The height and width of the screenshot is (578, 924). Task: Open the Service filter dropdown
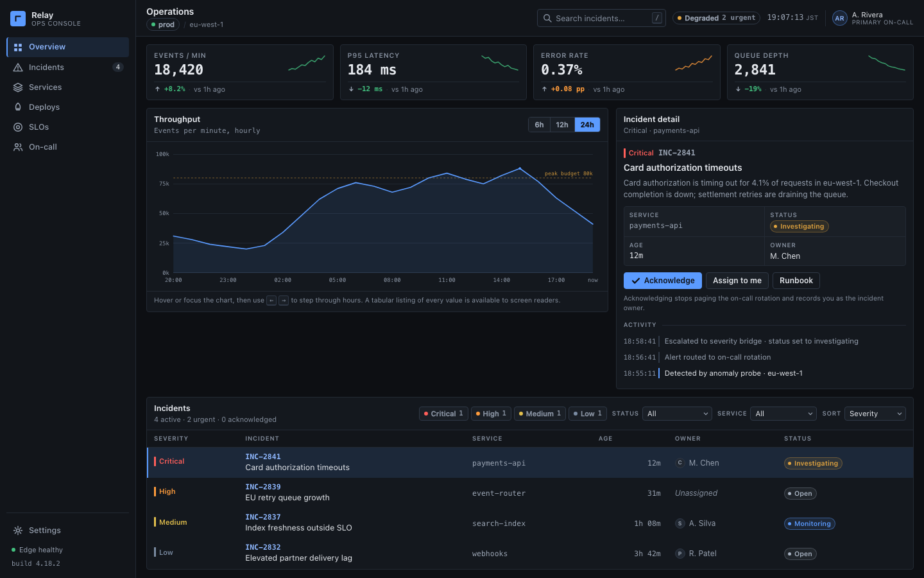click(x=783, y=414)
